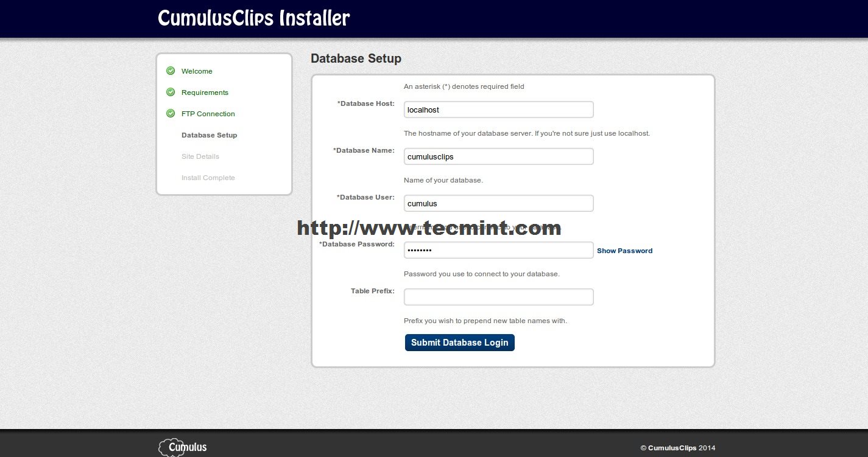Click the Show Password link

[x=624, y=251]
